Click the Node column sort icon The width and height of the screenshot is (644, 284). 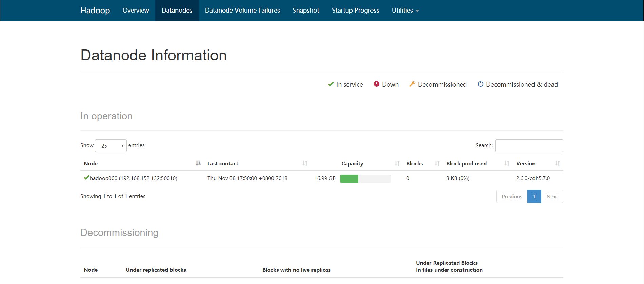click(x=198, y=163)
